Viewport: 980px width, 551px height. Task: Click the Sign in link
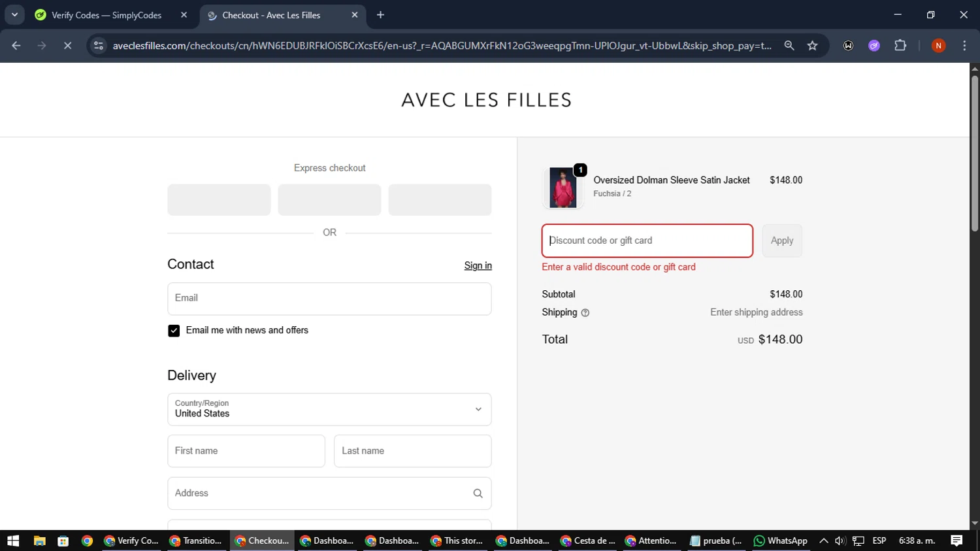[x=478, y=265]
